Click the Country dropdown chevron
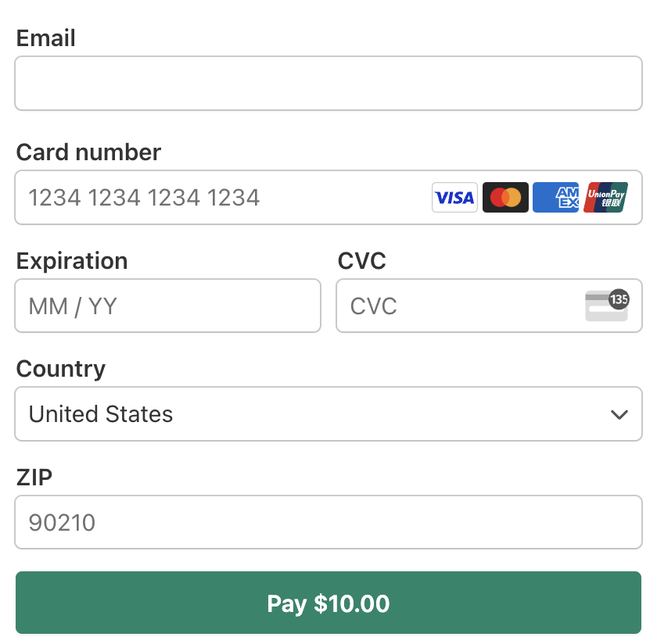Viewport: 657px width, 644px height. [x=619, y=414]
